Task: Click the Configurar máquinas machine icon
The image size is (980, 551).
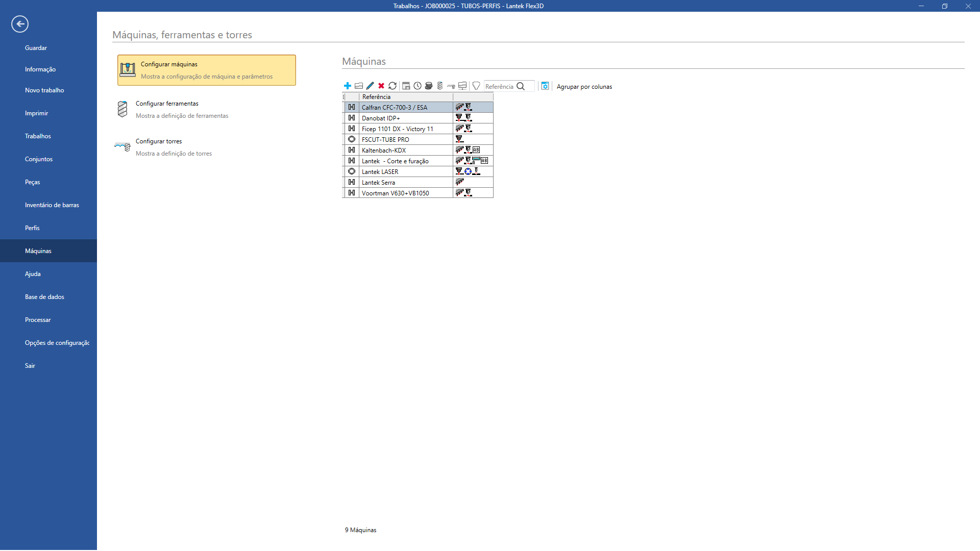Action: [x=128, y=69]
